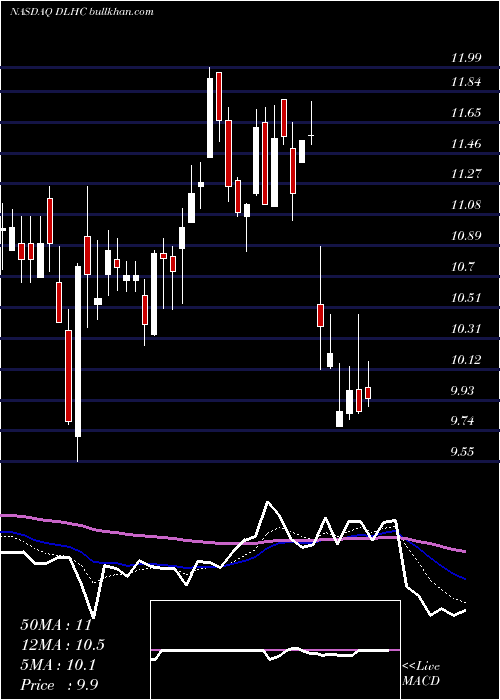This screenshot has width=500, height=700.
Task: Click the 10.89 price level label
Action: [466, 236]
